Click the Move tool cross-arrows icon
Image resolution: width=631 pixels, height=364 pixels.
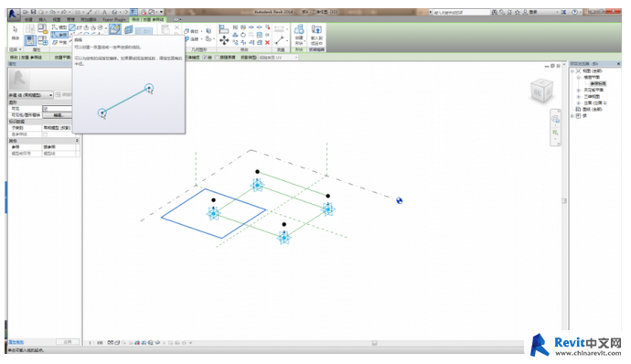224,40
